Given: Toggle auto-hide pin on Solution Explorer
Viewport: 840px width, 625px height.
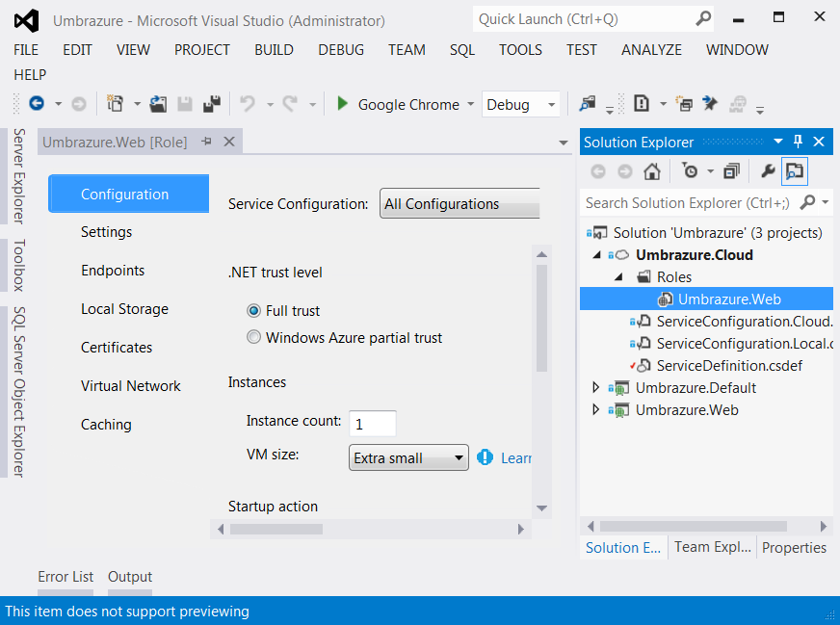Looking at the screenshot, I should [x=799, y=142].
